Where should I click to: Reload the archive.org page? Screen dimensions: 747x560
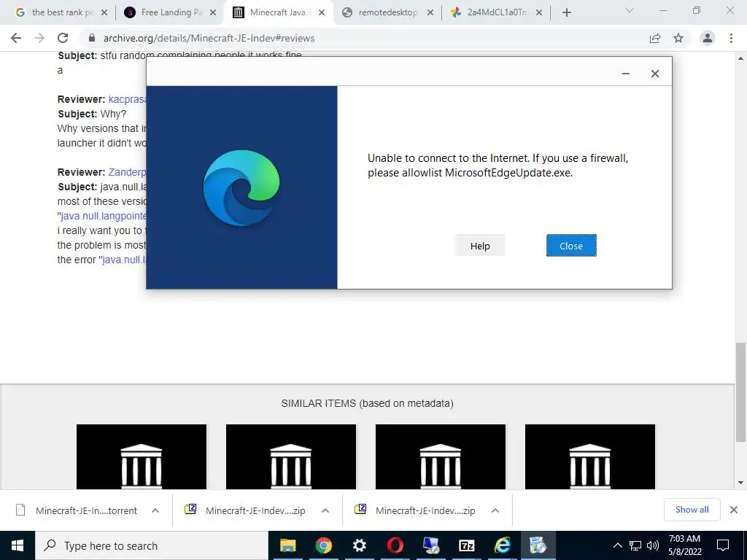tap(63, 38)
